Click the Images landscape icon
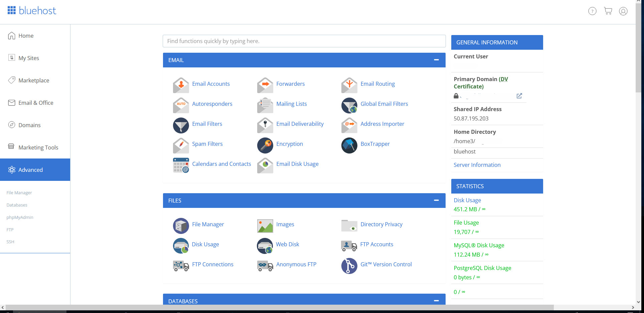The height and width of the screenshot is (313, 644). coord(265,226)
